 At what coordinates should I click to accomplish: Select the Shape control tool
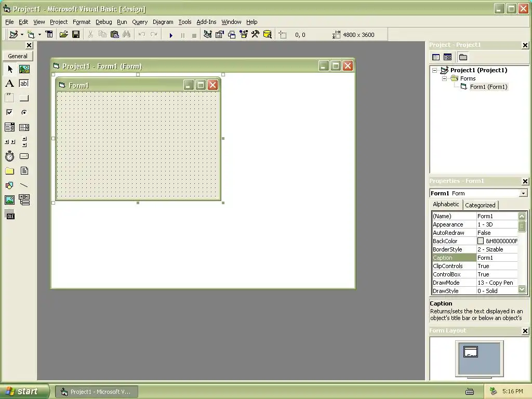tap(10, 185)
